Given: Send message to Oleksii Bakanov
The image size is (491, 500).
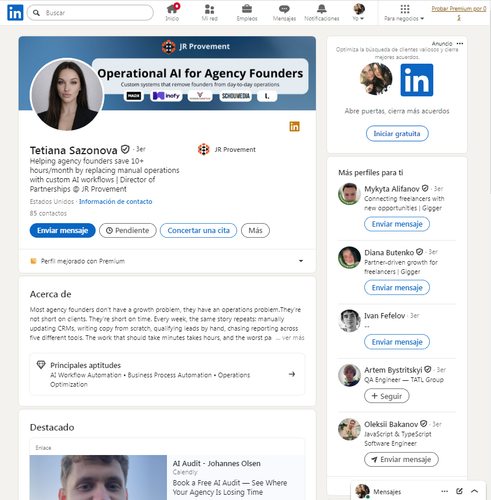Looking at the screenshot, I should point(401,459).
